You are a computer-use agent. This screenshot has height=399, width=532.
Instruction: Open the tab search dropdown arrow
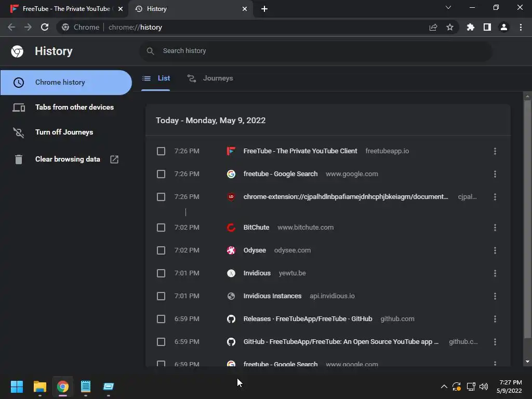pos(448,7)
